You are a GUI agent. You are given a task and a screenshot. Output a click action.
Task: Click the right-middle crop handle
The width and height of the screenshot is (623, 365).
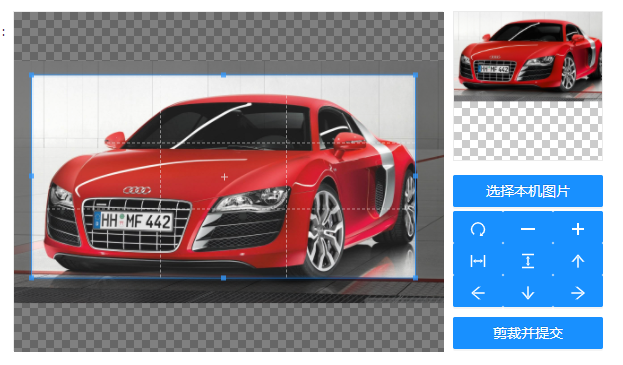click(x=416, y=176)
